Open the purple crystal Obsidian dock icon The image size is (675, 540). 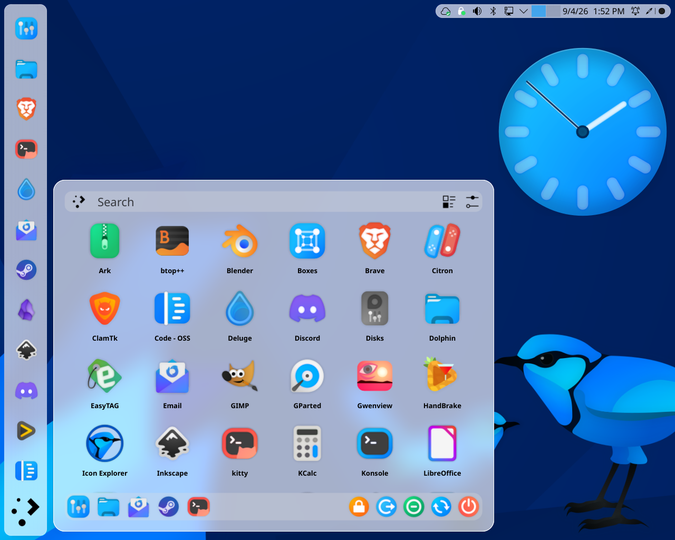pos(26,310)
